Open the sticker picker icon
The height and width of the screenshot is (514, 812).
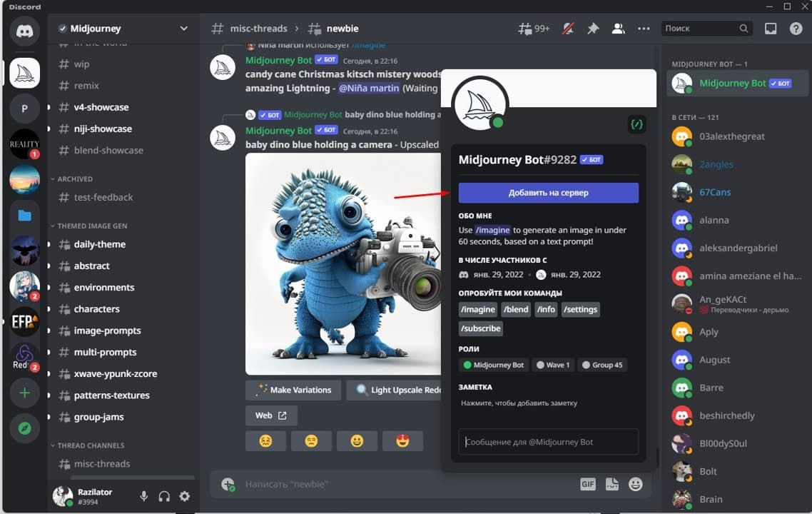tap(612, 484)
